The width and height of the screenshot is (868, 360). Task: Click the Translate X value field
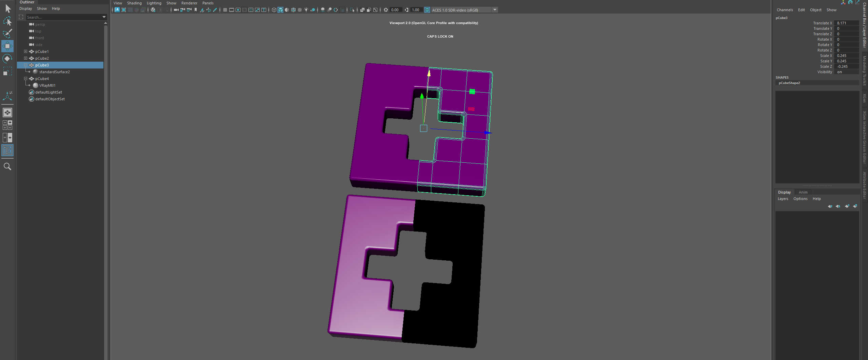(x=847, y=23)
